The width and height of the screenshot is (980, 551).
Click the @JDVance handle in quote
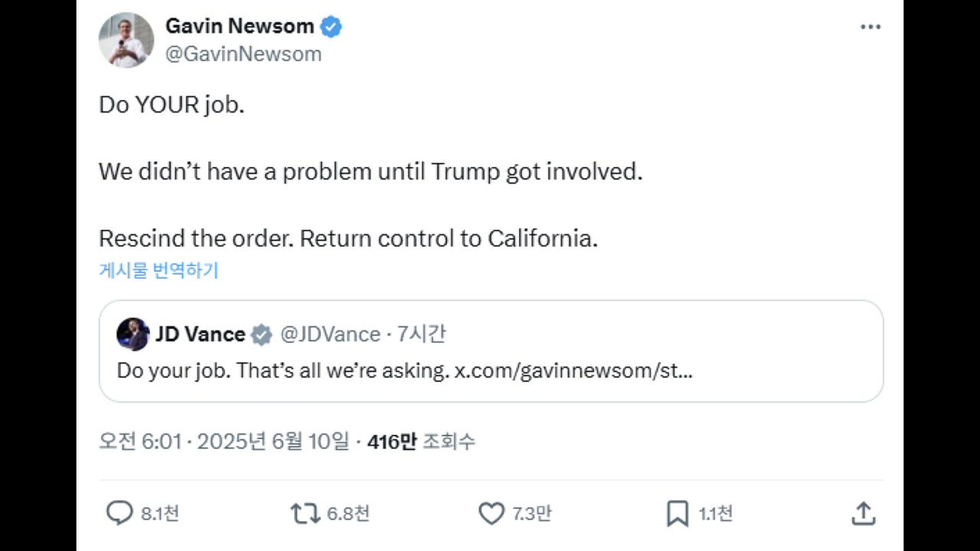coord(330,334)
